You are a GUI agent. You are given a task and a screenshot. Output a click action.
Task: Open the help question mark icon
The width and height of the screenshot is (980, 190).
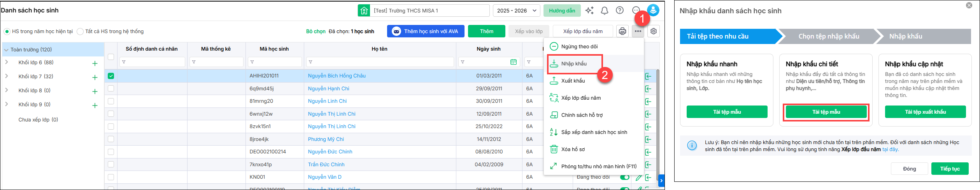tap(620, 11)
